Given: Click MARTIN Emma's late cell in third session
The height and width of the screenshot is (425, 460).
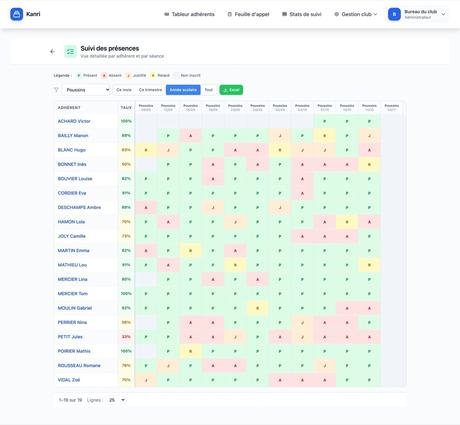Looking at the screenshot, I should coord(190,250).
